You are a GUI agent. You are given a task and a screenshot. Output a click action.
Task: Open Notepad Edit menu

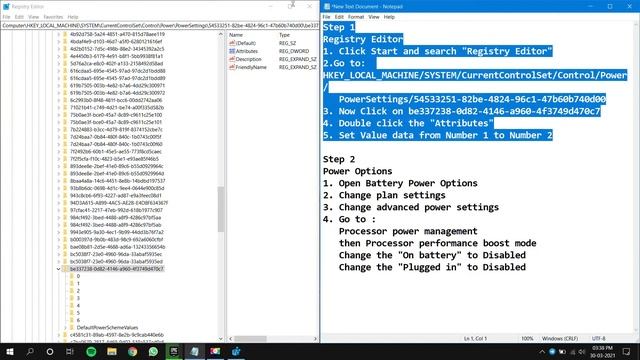339,17
